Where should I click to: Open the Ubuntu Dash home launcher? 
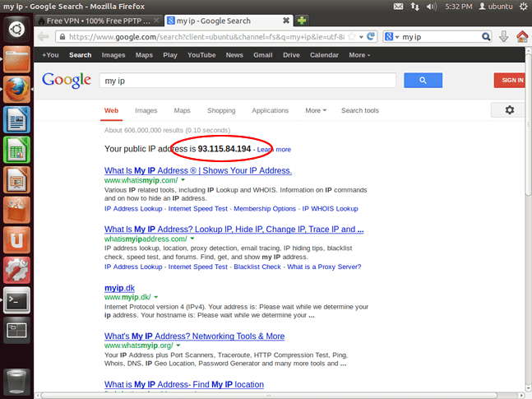tap(16, 29)
